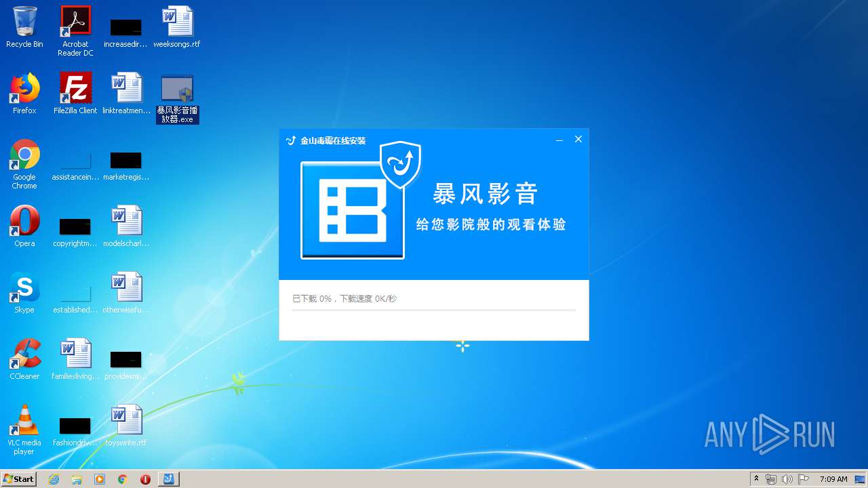Select the copyrightm... desktop file
The width and height of the screenshot is (868, 488).
(x=75, y=232)
